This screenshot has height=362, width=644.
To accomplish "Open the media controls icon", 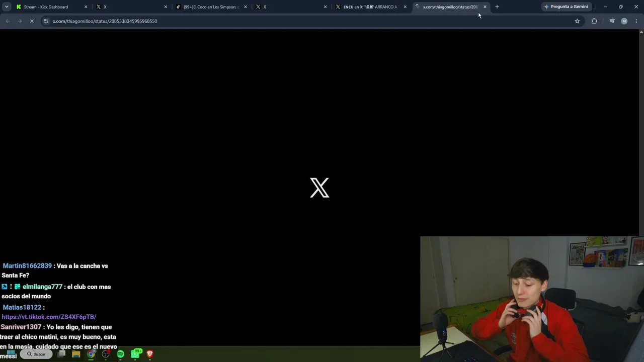I will coord(612,21).
